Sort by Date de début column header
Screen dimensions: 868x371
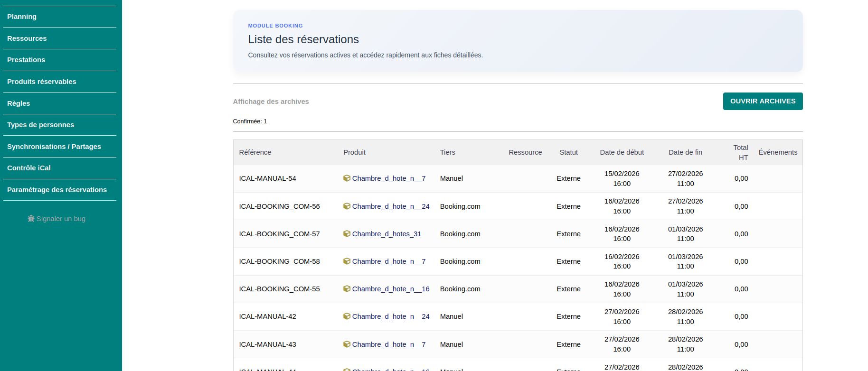[622, 152]
